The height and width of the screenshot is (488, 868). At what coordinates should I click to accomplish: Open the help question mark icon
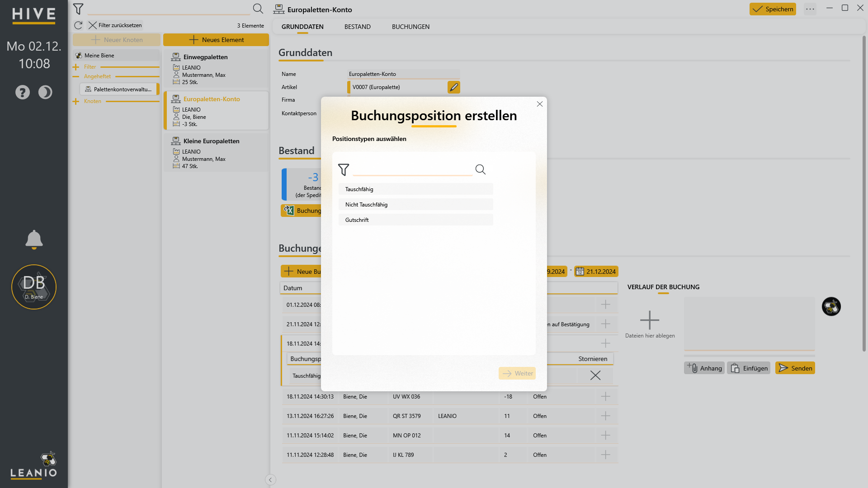23,92
